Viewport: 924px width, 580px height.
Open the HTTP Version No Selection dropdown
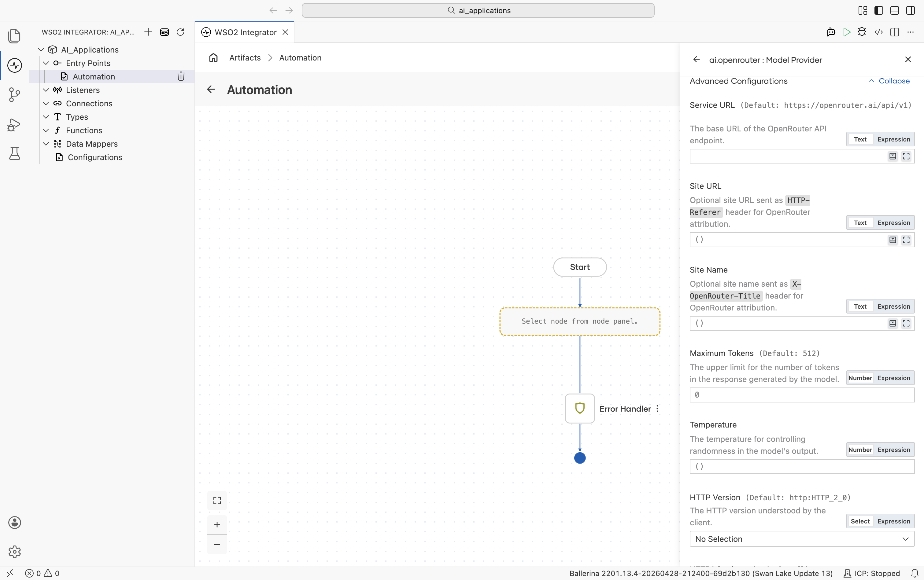802,539
